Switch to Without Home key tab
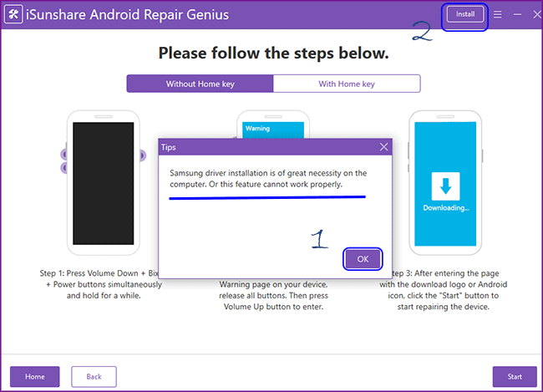The height and width of the screenshot is (392, 543). (x=200, y=84)
